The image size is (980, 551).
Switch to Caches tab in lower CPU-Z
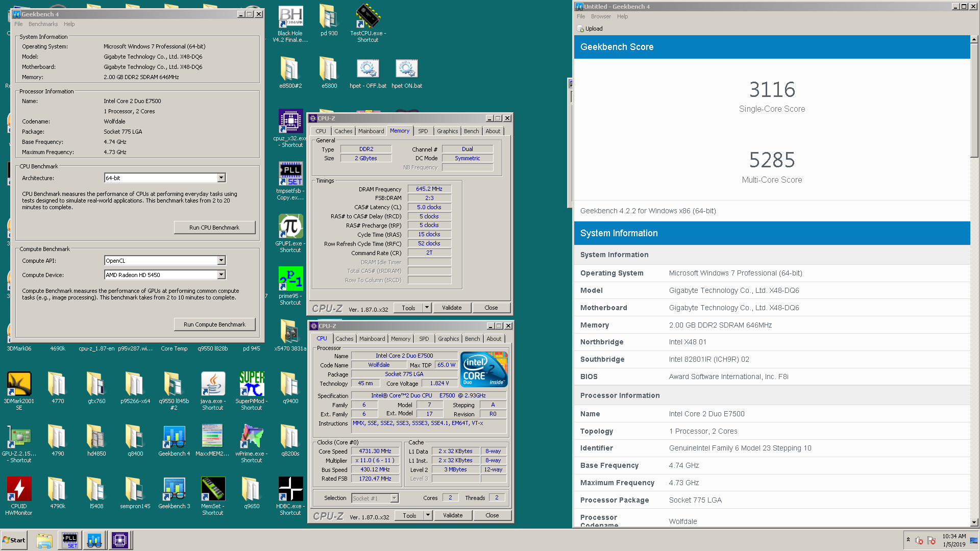tap(345, 339)
